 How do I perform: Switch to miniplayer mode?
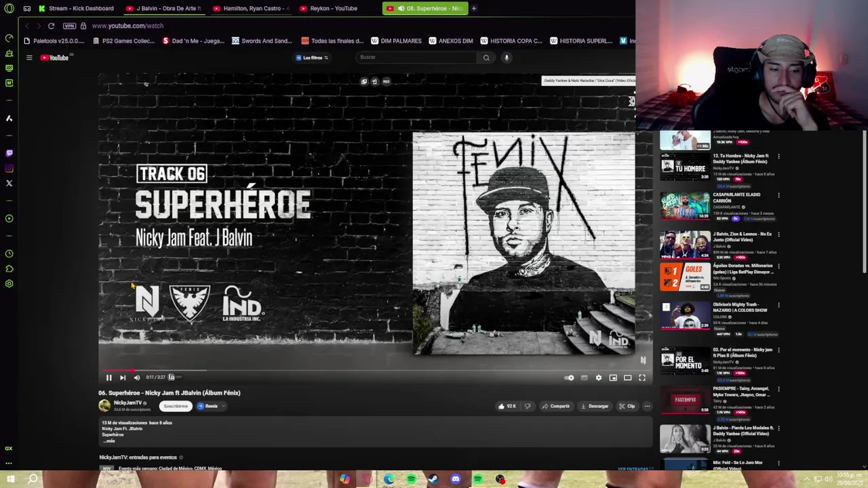(613, 378)
